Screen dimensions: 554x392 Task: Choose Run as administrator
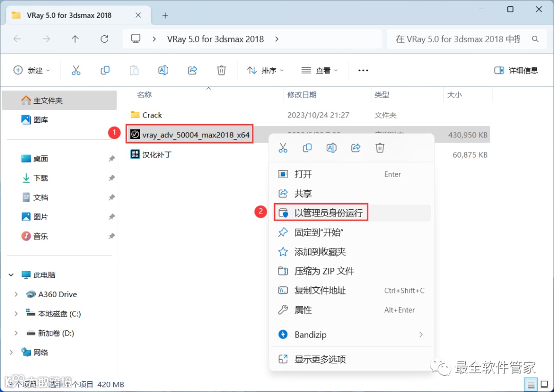352,213
